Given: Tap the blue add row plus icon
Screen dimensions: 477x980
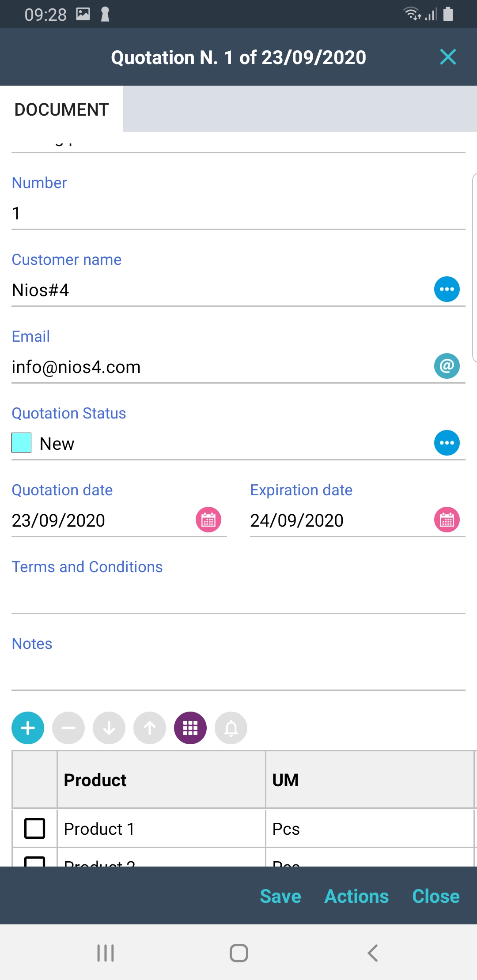Looking at the screenshot, I should 28,728.
